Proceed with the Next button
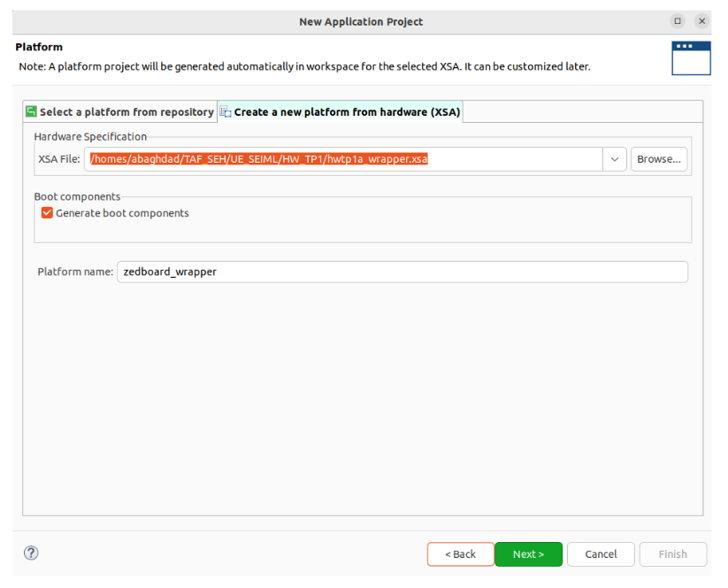The height and width of the screenshot is (588, 728). (x=528, y=554)
